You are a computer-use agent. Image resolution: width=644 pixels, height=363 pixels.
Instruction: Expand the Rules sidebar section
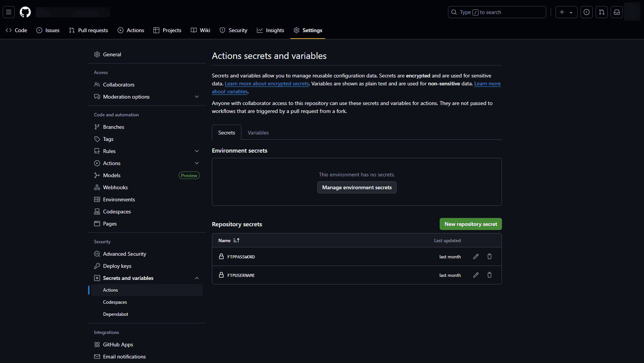[197, 151]
